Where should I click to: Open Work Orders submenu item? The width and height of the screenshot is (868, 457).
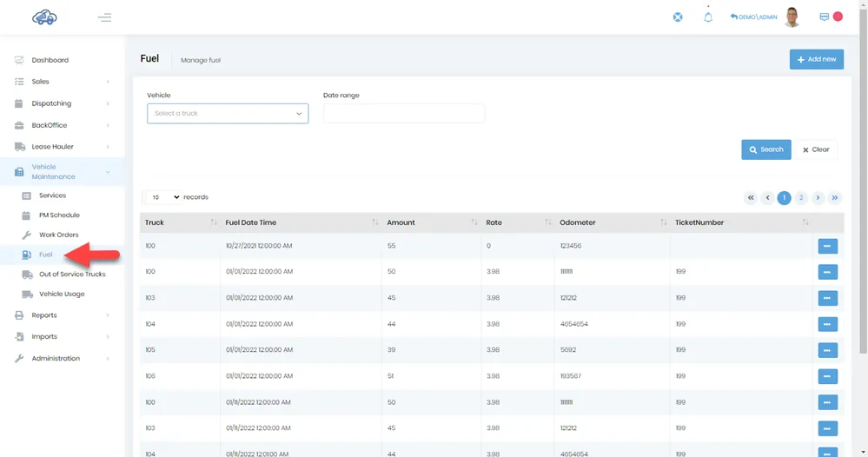58,235
